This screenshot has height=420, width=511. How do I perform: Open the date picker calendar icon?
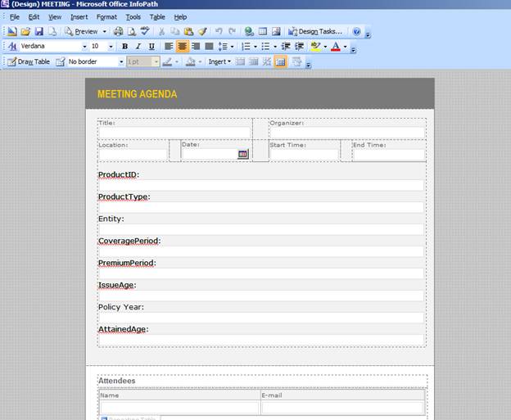[x=242, y=154]
